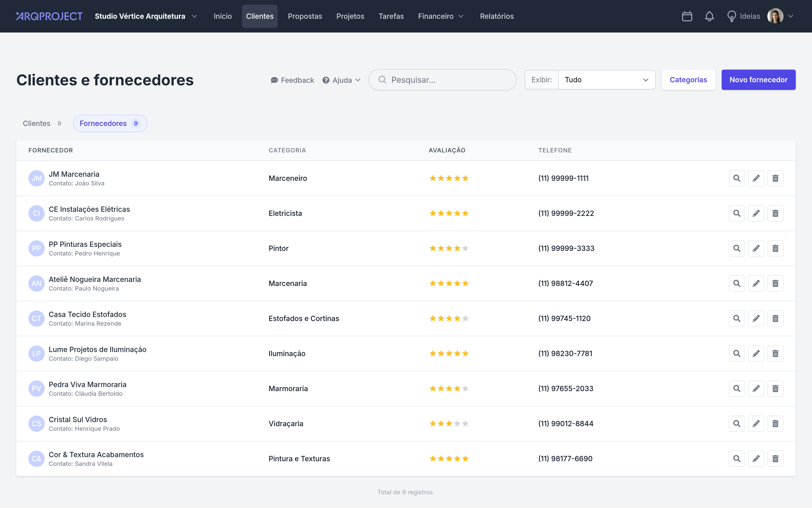Click FORNECEDOR column header
The height and width of the screenshot is (508, 812).
(51, 150)
